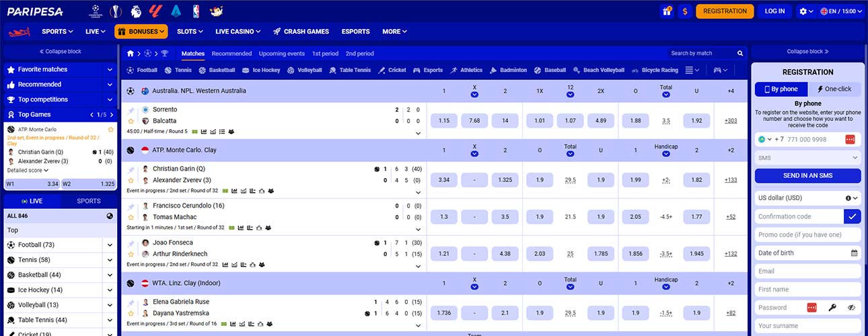Filter matches by Badminton
The width and height of the screenshot is (868, 336).
pyautogui.click(x=508, y=70)
